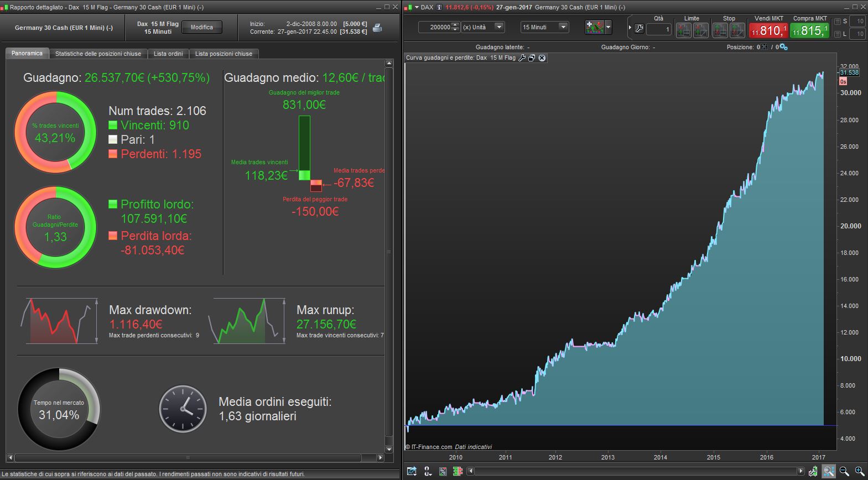Click report panel scroll down arrow

[389, 450]
